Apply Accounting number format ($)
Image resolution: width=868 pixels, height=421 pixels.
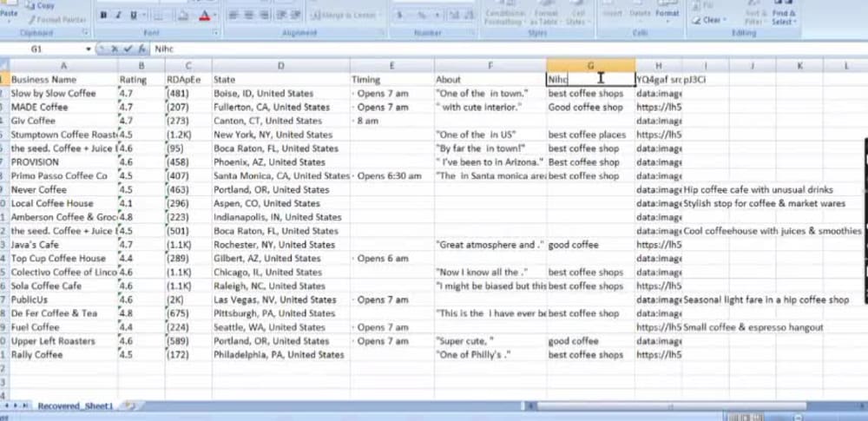[399, 16]
